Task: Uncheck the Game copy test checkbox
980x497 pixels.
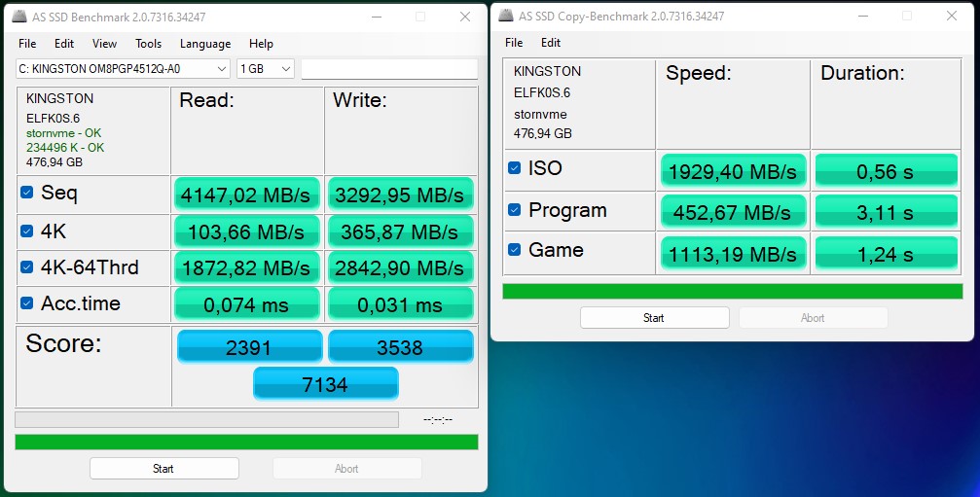Action: 514,250
